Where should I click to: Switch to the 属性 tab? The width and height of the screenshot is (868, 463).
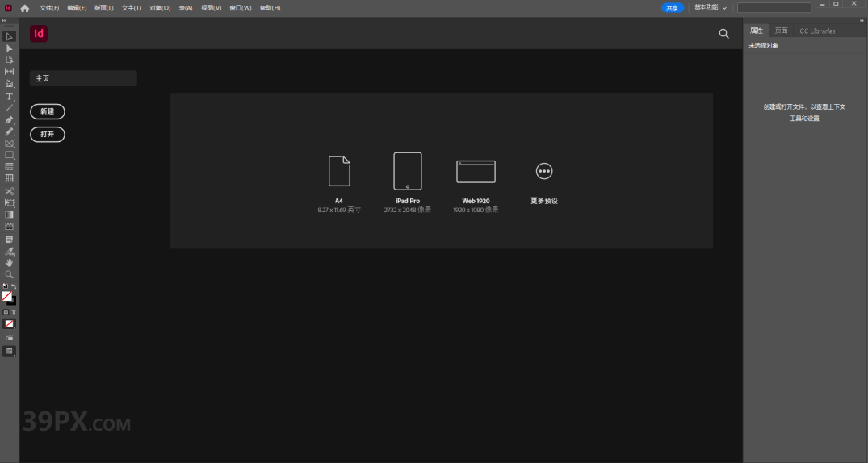point(757,31)
